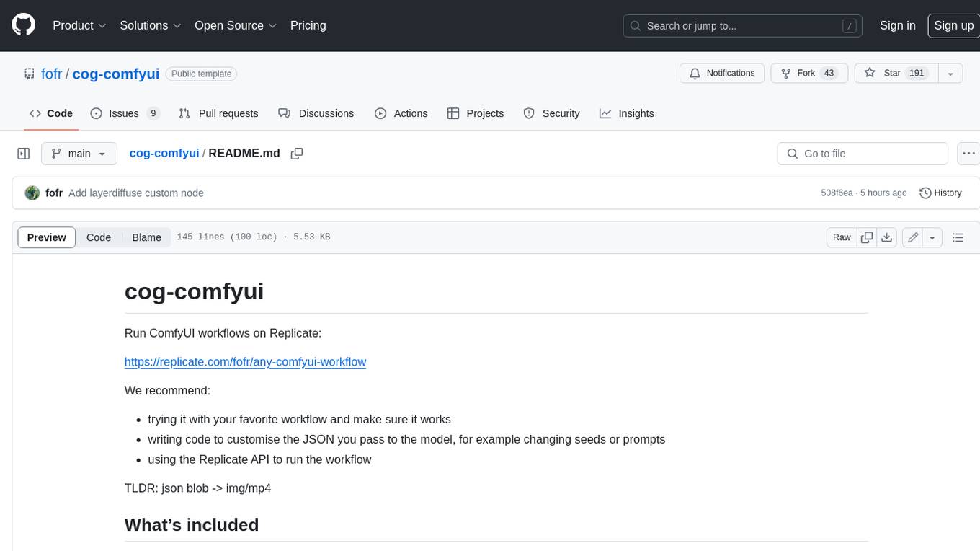Open the star lists dropdown arrow

(x=950, y=73)
